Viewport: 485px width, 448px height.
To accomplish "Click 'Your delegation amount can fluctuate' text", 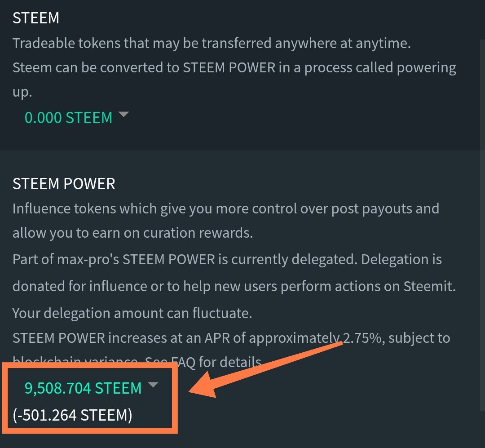I will click(132, 313).
